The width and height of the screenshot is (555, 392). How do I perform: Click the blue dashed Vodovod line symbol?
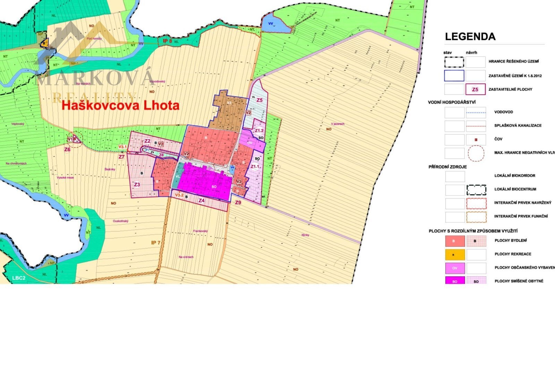[476, 113]
